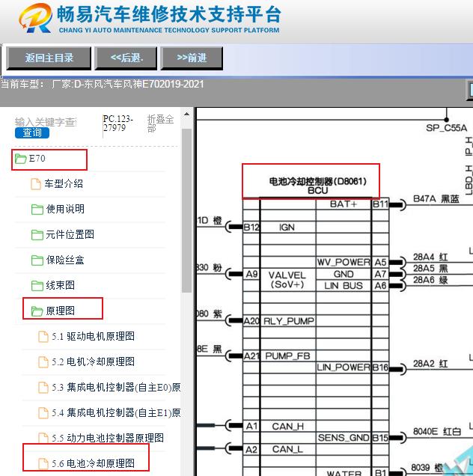Click the 5.1 驱动电机原理图 document icon
This screenshot has width=473, height=476.
43,337
